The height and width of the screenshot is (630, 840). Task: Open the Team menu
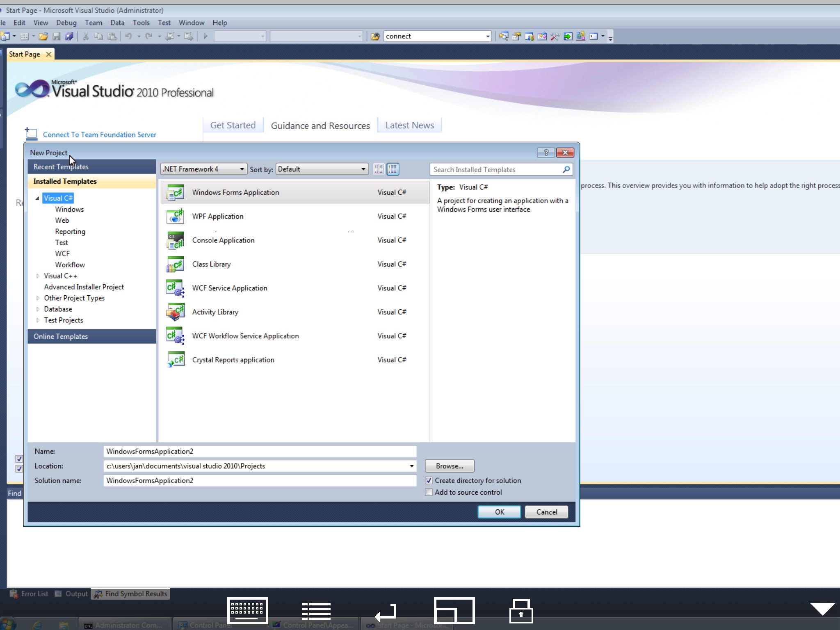tap(94, 23)
